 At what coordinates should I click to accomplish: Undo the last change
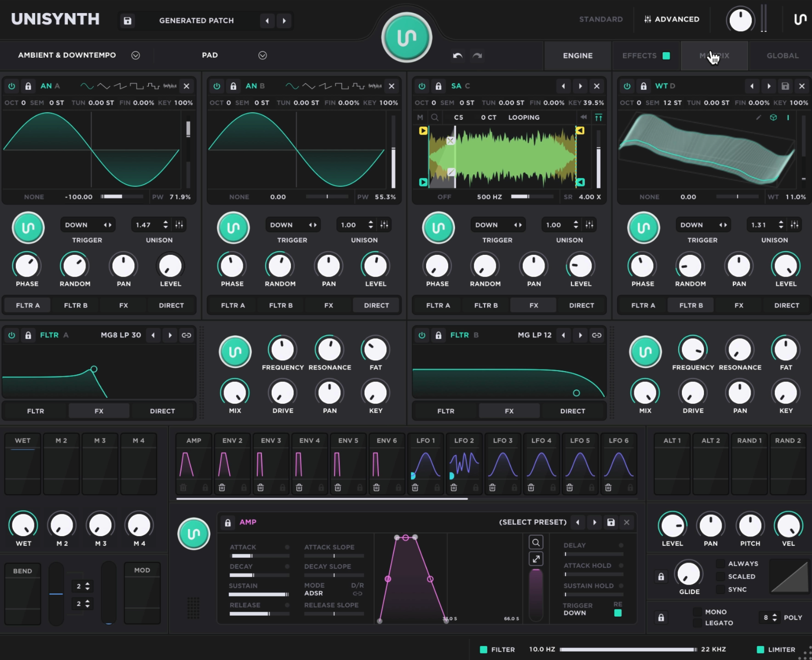[x=457, y=56]
